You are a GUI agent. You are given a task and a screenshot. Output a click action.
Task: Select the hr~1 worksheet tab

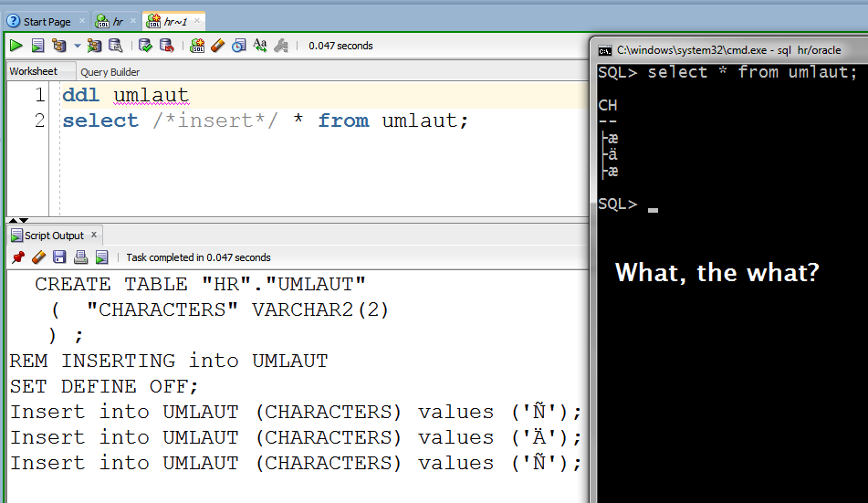[175, 22]
